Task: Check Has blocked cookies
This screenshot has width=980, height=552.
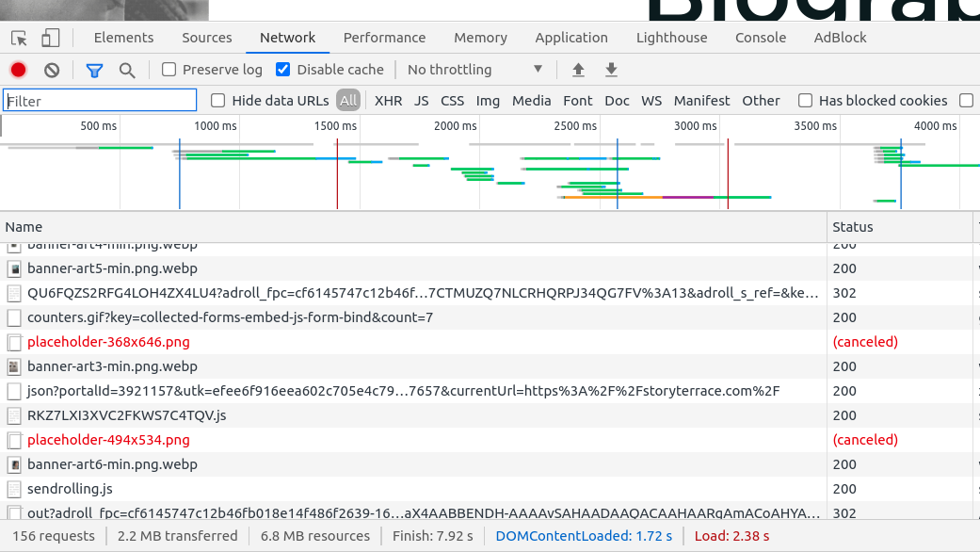Action: coord(805,101)
